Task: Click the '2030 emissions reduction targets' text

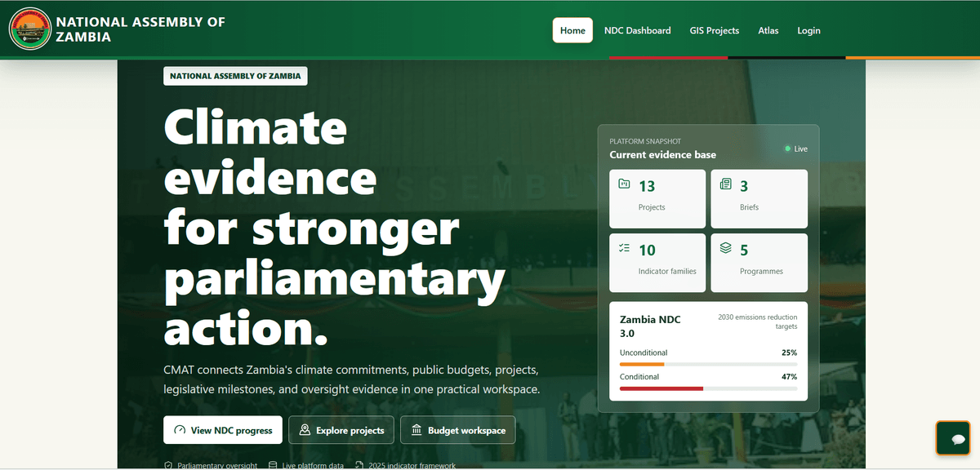Action: pyautogui.click(x=757, y=321)
